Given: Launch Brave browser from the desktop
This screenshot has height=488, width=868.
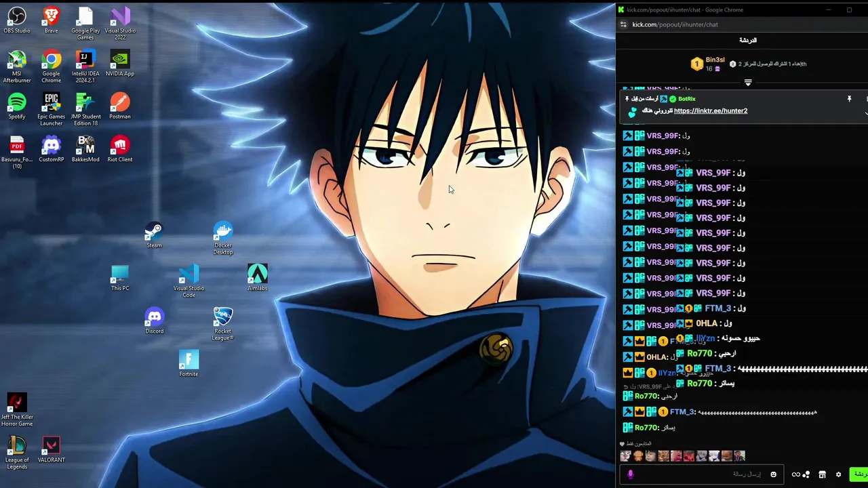Looking at the screenshot, I should coord(51,20).
